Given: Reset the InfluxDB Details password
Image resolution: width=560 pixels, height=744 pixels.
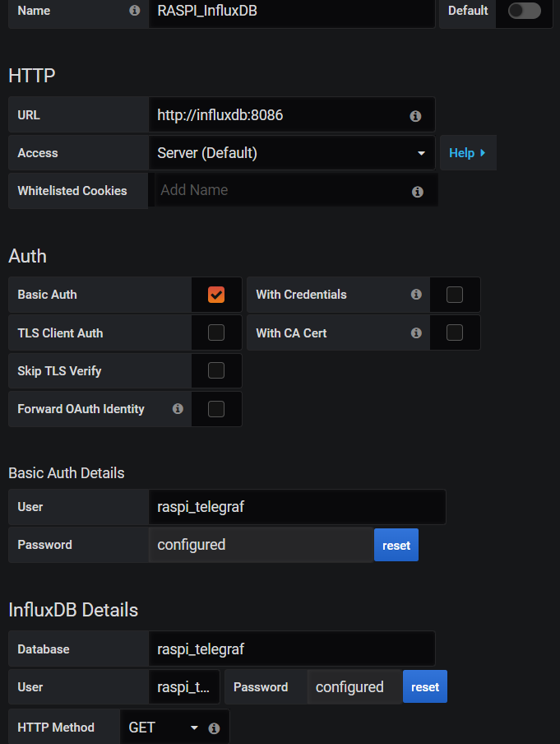Looking at the screenshot, I should (x=425, y=686).
